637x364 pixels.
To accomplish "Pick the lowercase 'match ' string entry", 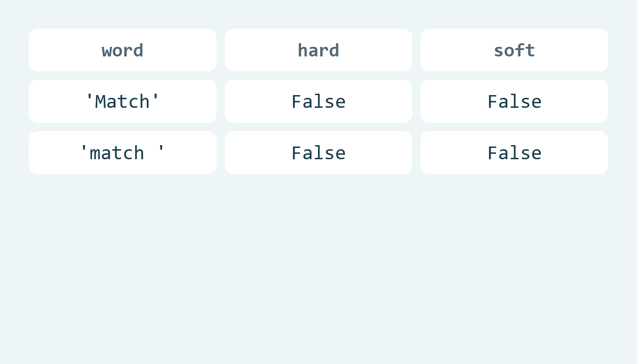I will 122,152.
